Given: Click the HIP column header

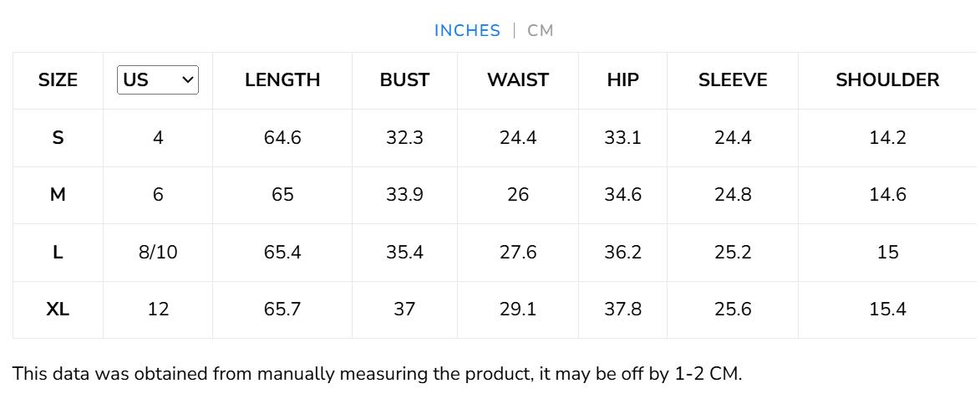Looking at the screenshot, I should pos(622,80).
